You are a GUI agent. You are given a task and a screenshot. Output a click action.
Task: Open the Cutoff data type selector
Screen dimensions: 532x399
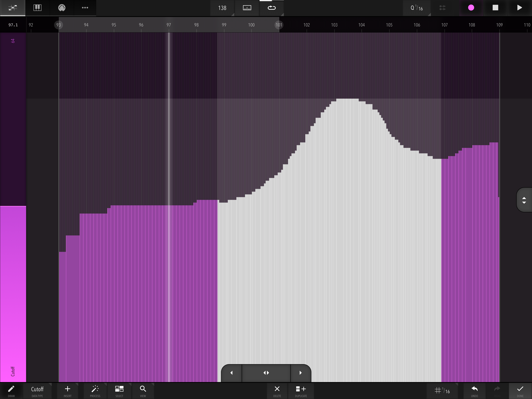click(x=37, y=391)
